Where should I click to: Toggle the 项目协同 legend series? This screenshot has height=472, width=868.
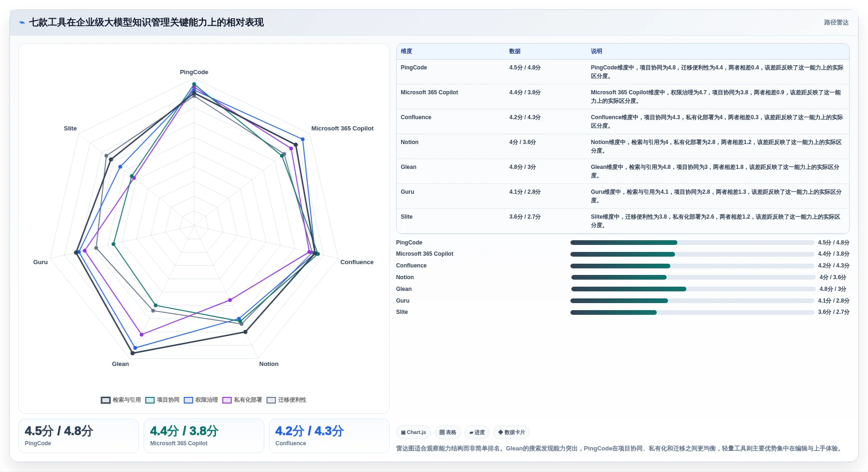(x=162, y=400)
